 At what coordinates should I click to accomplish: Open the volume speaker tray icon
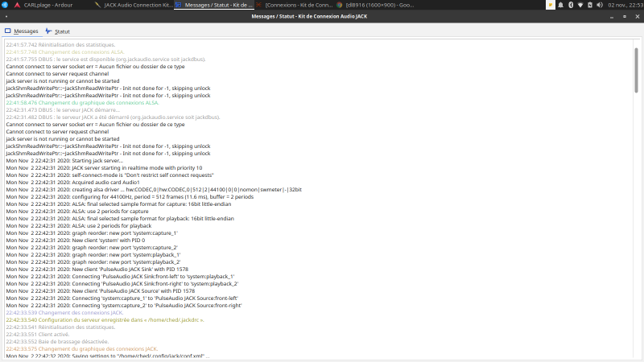click(600, 5)
